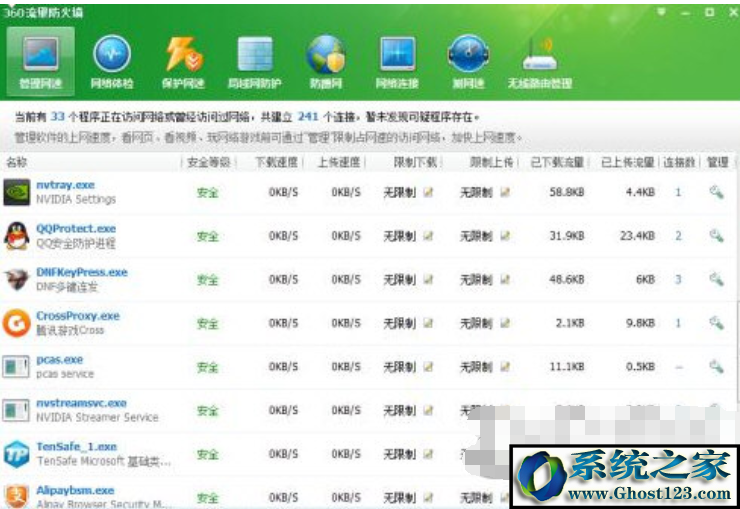Open pcas.exe program link
Screen dimensions: 740x509
pos(59,360)
